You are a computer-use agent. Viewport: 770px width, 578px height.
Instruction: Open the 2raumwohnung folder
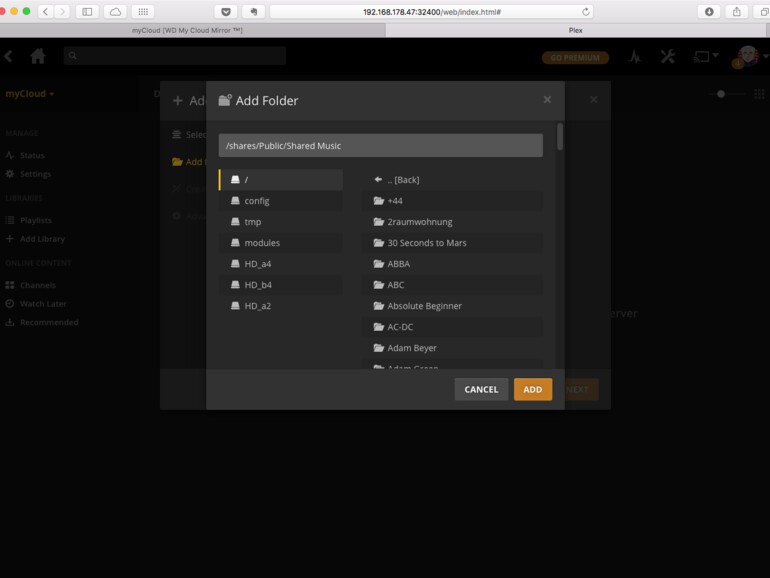[x=452, y=222]
